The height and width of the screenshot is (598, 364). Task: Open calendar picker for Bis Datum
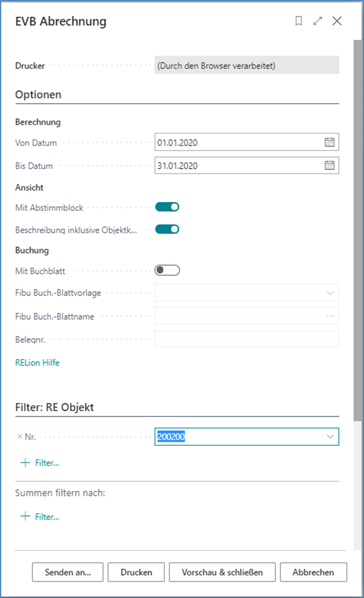click(x=329, y=165)
